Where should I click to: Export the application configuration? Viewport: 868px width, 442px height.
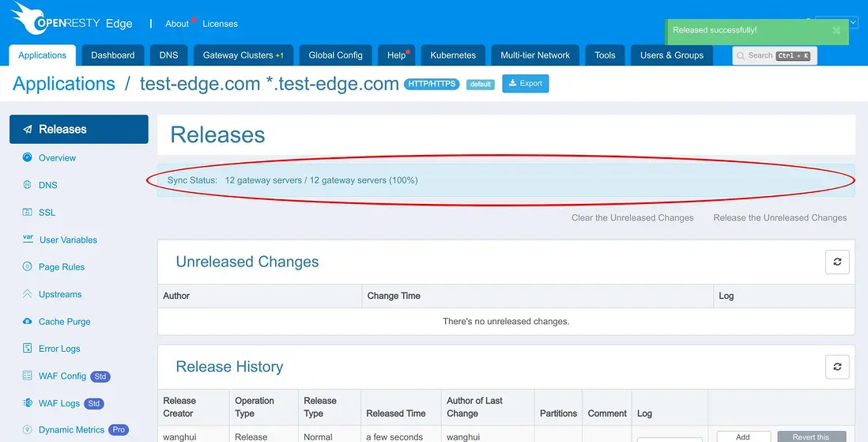[526, 84]
